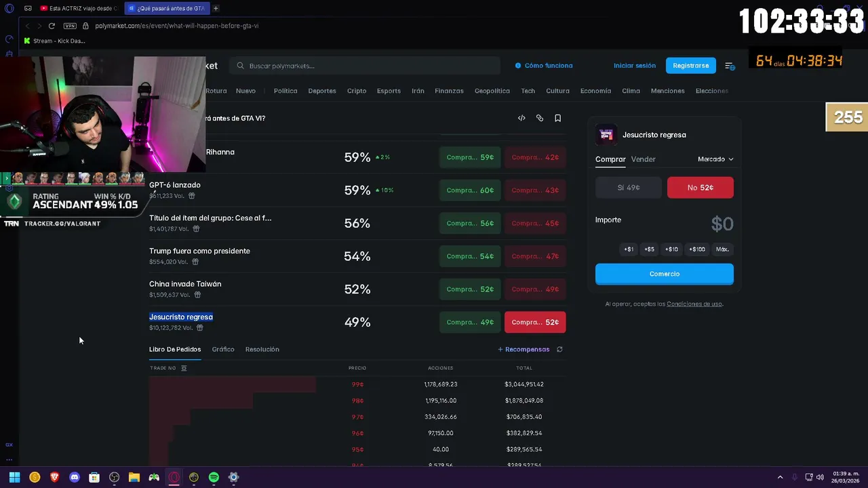Viewport: 868px width, 488px height.
Task: Click the gift icon under Trump fuera como presidente
Action: point(195,262)
